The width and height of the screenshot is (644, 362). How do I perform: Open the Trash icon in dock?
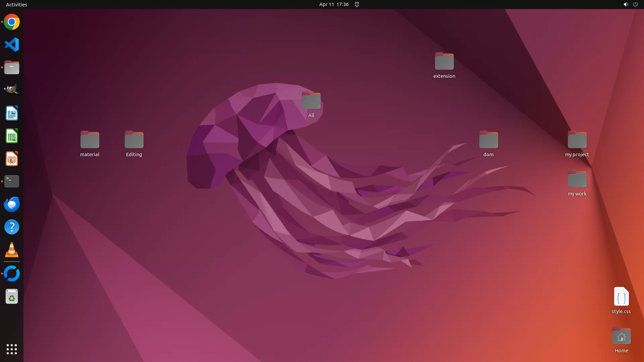[x=12, y=297]
